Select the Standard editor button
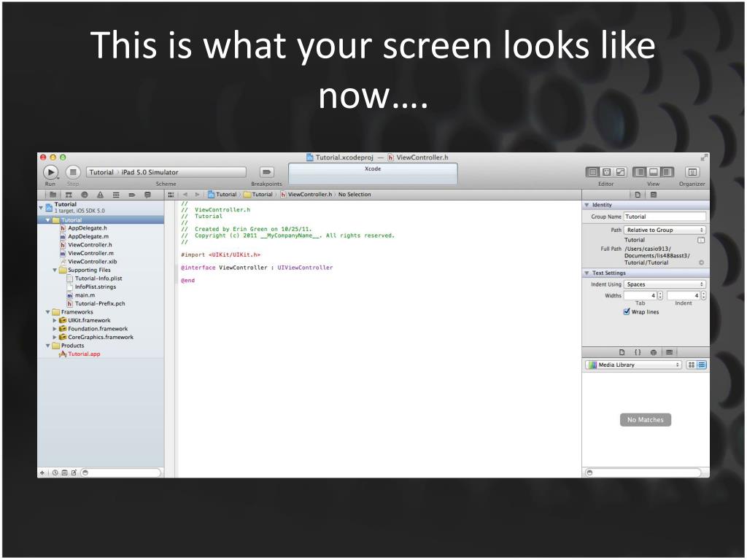Viewport: 747px width, 560px height. [592, 172]
